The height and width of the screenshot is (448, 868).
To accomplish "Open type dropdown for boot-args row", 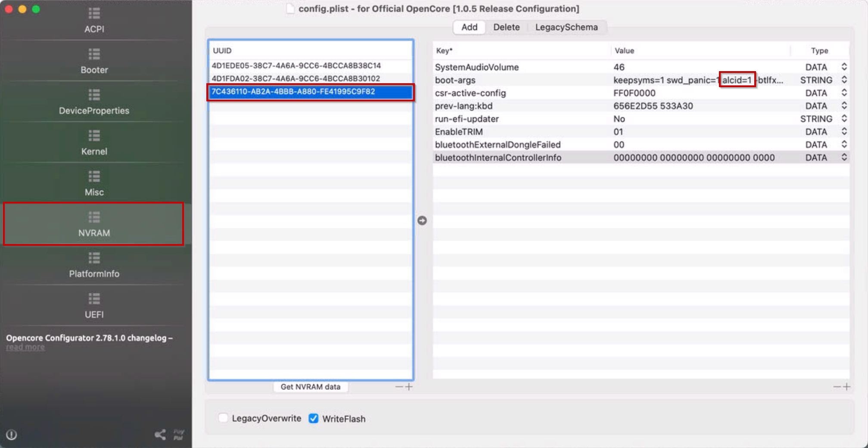I will [x=844, y=80].
